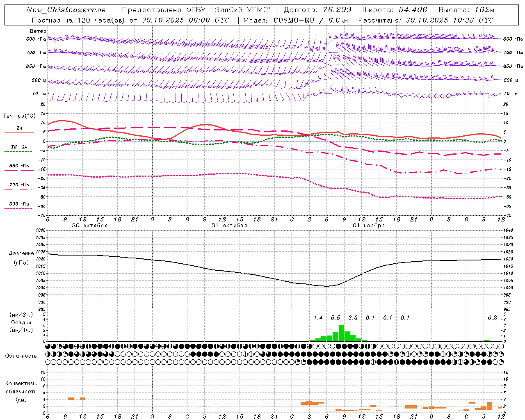Click the computed time Рассчитано: 30.10.2025 10:38 UTC

(426, 20)
